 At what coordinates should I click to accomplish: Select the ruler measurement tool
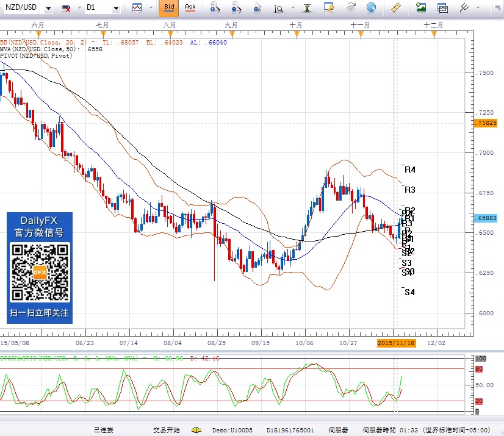click(396, 8)
